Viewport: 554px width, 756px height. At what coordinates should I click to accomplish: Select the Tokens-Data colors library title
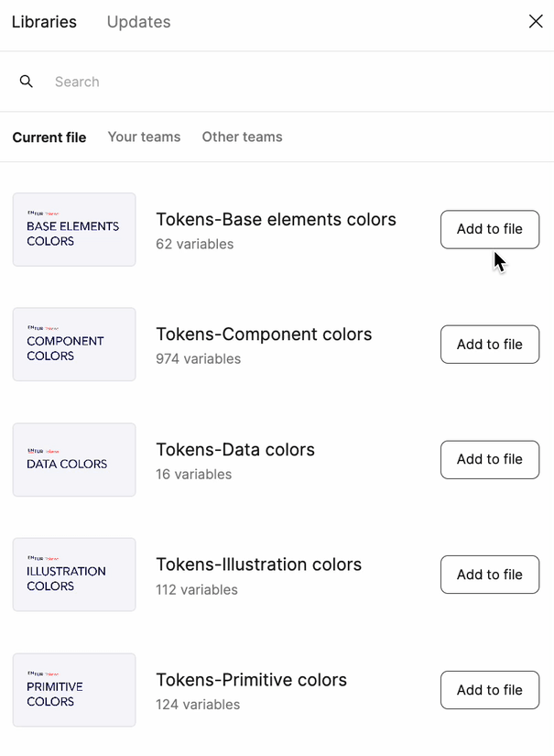(x=235, y=449)
